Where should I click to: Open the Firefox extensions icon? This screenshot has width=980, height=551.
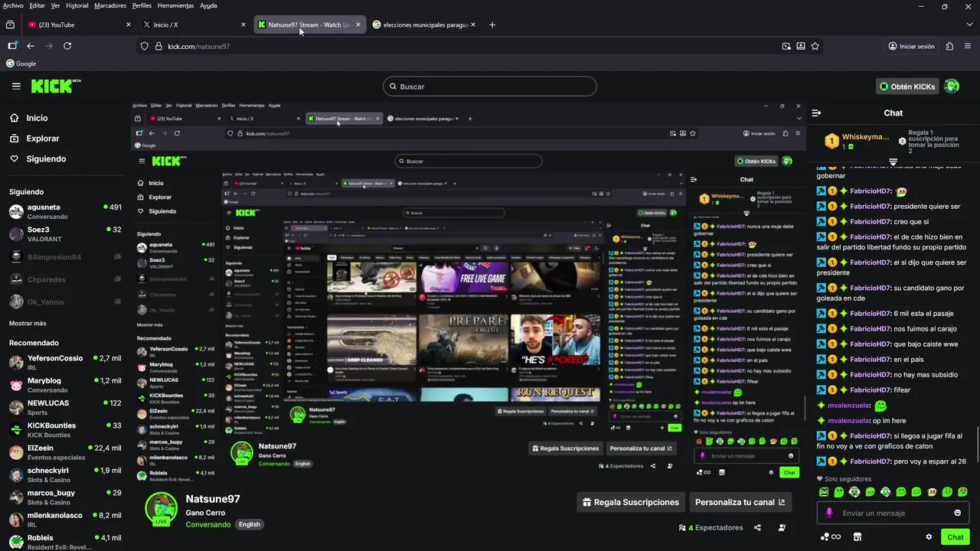[949, 46]
